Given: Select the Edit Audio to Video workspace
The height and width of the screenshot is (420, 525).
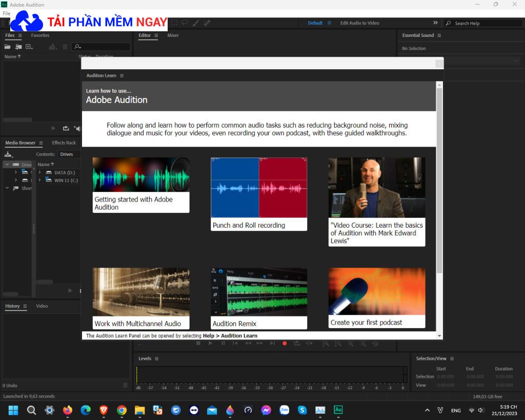Looking at the screenshot, I should [359, 23].
